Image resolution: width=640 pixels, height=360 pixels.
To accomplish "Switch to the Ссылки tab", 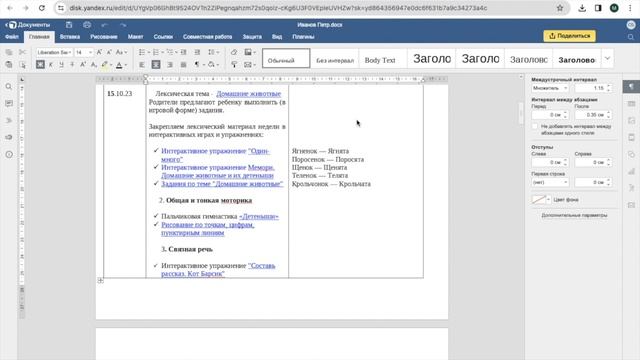I will coord(163,37).
